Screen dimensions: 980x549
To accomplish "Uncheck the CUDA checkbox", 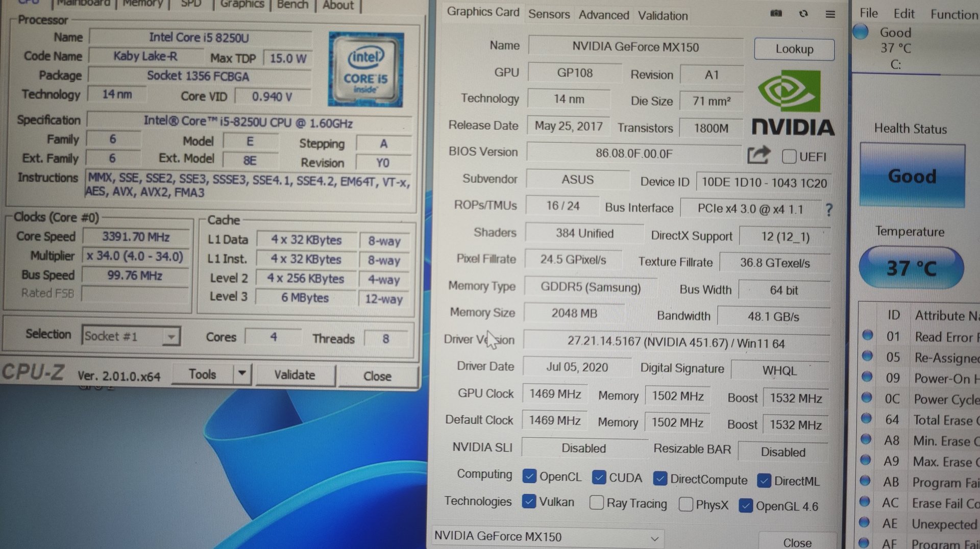I will (599, 477).
